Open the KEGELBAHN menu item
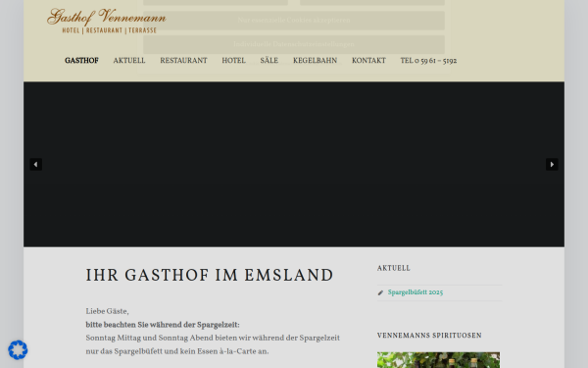Image resolution: width=588 pixels, height=368 pixels. 315,61
